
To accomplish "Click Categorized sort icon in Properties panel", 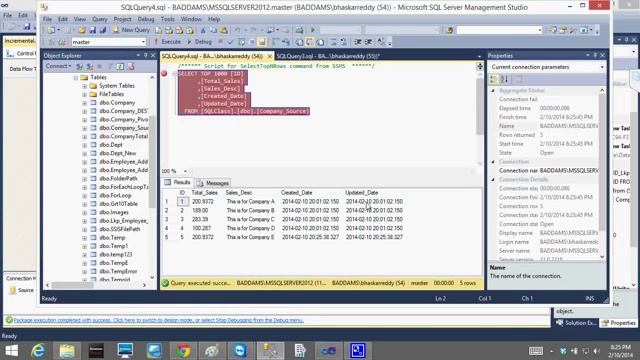I will tap(494, 79).
